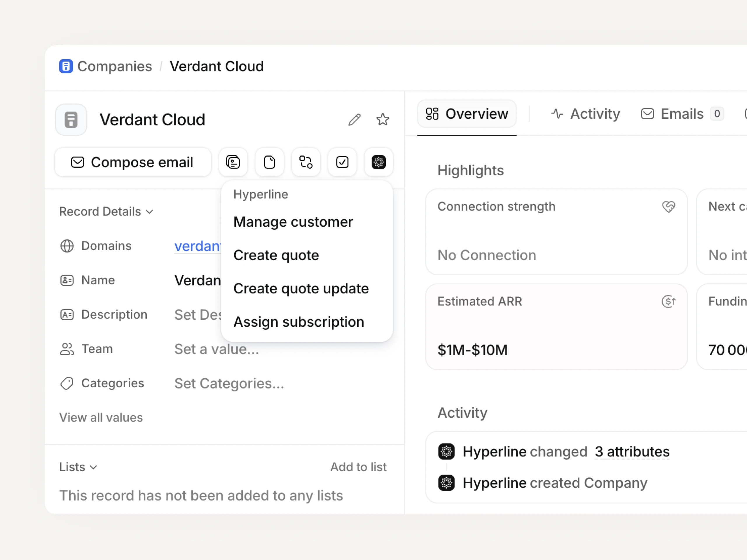Screen dimensions: 747x560
Task: Collapse the Record Details section
Action: 107,212
